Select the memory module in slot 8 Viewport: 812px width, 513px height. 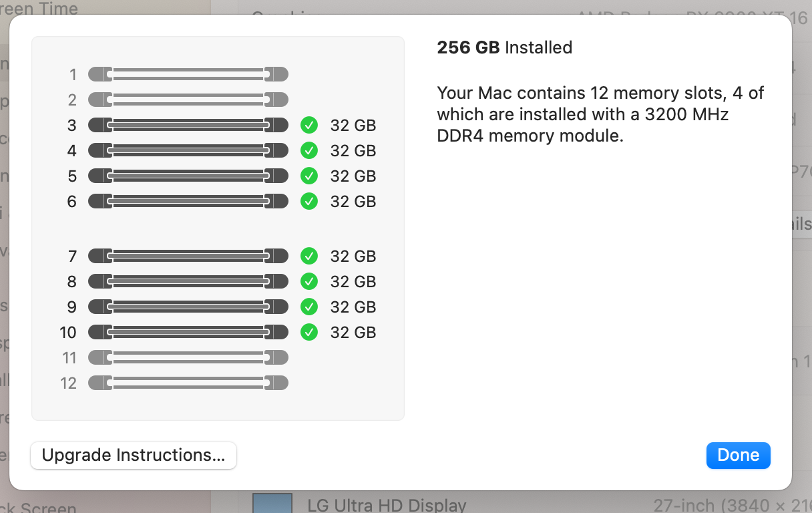click(188, 281)
